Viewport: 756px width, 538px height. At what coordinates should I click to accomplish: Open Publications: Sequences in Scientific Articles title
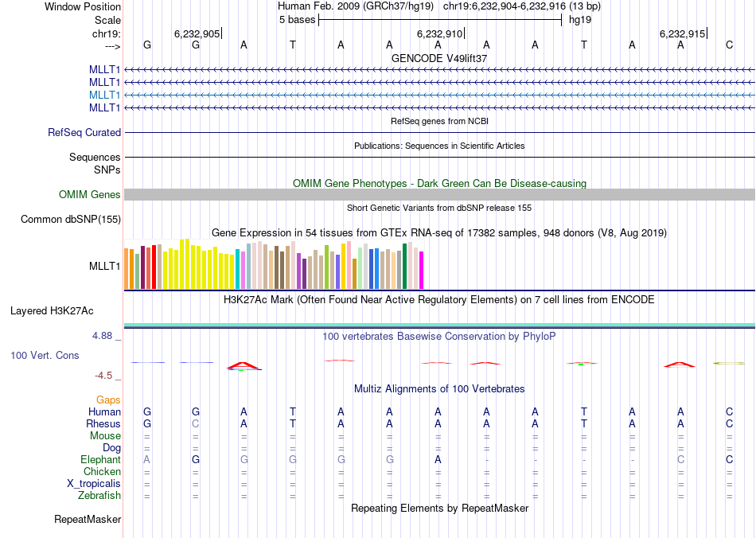(439, 146)
